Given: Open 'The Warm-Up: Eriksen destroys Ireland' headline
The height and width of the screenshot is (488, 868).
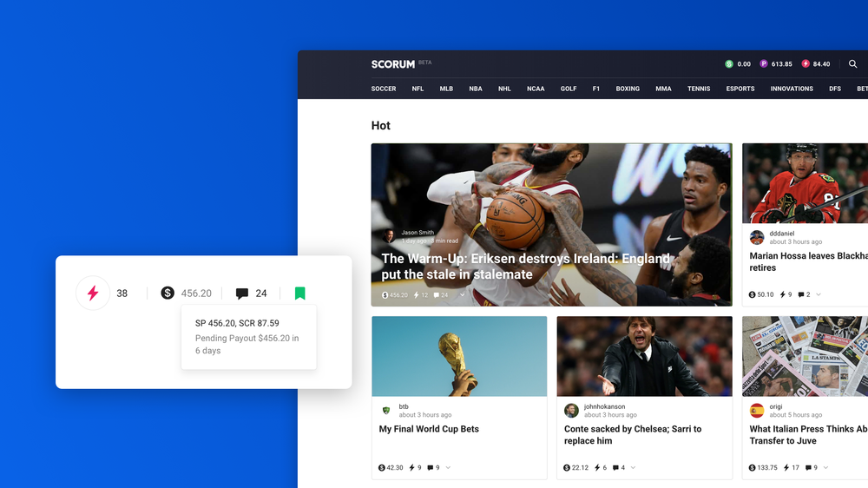Looking at the screenshot, I should (x=525, y=267).
